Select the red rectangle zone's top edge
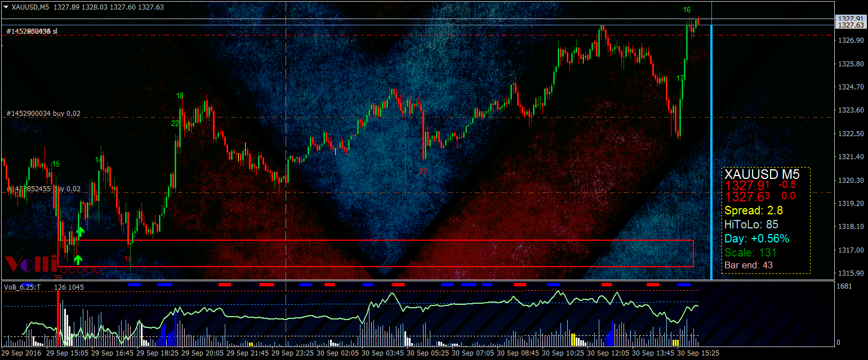Viewport: 868px width, 360px height. [375, 240]
